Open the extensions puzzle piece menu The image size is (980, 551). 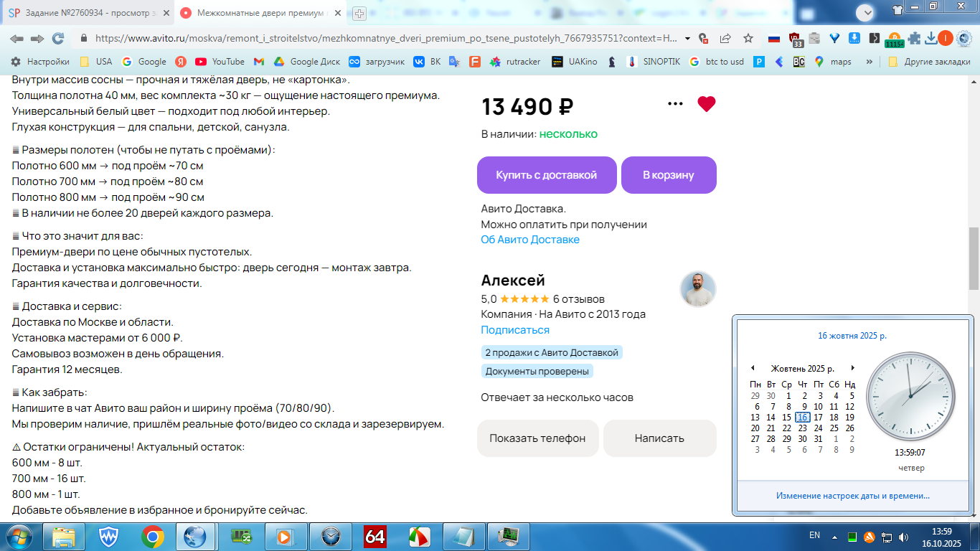914,39
